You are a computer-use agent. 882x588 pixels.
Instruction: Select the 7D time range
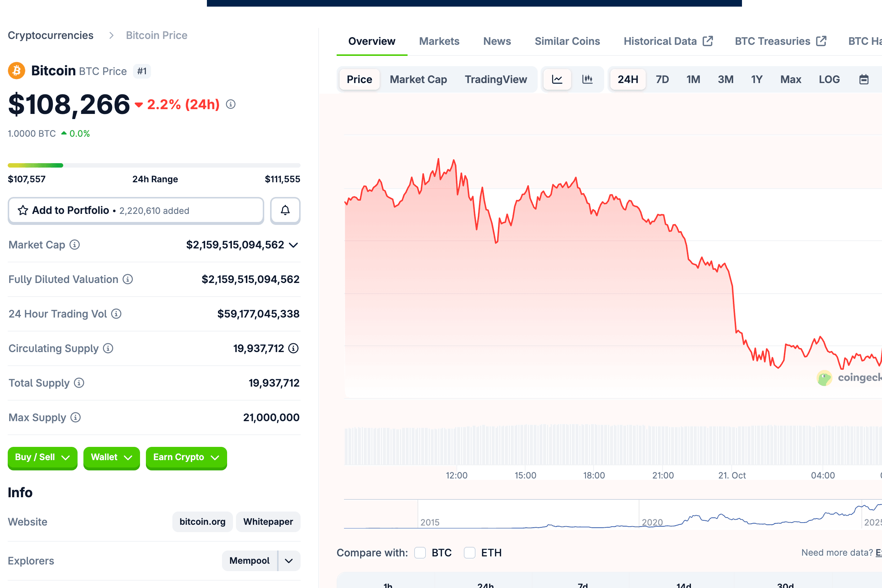[662, 79]
